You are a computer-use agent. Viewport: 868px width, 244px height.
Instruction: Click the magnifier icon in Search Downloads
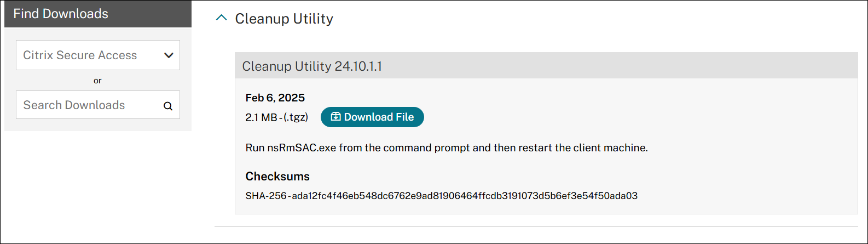pyautogui.click(x=168, y=106)
